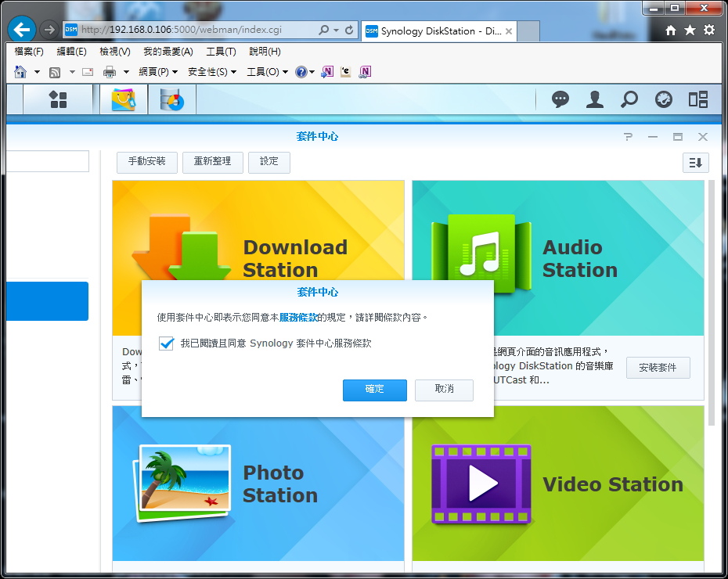Image resolution: width=728 pixels, height=579 pixels.
Task: Select the Synology DiskStation browser tab
Action: tap(438, 31)
